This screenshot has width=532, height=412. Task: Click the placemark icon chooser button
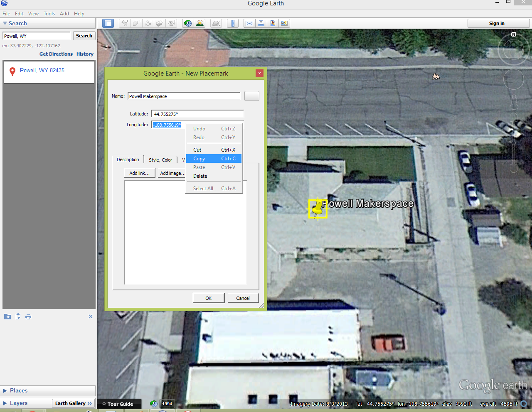pos(252,96)
